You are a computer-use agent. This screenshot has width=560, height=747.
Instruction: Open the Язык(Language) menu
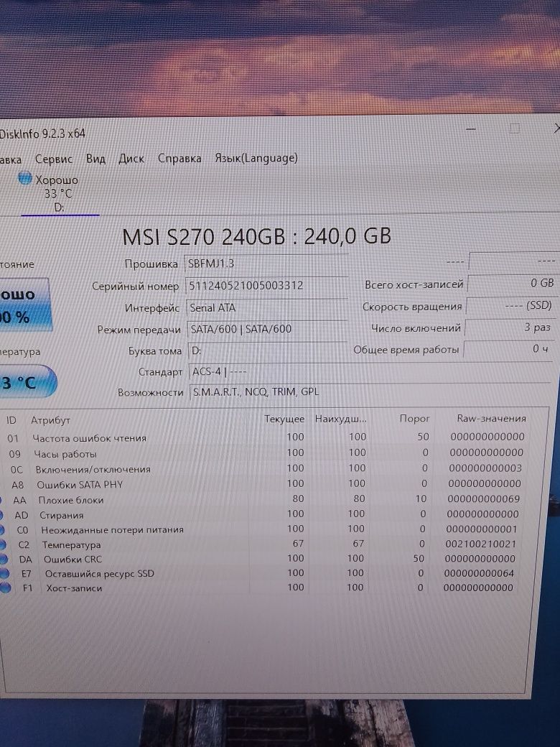click(256, 158)
